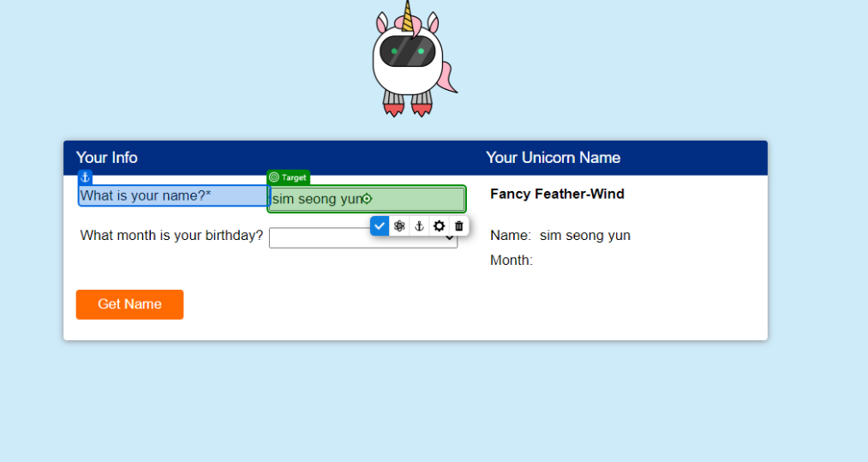868x462 pixels.
Task: Click the 'Your Unicorn Name' heading
Action: [553, 158]
